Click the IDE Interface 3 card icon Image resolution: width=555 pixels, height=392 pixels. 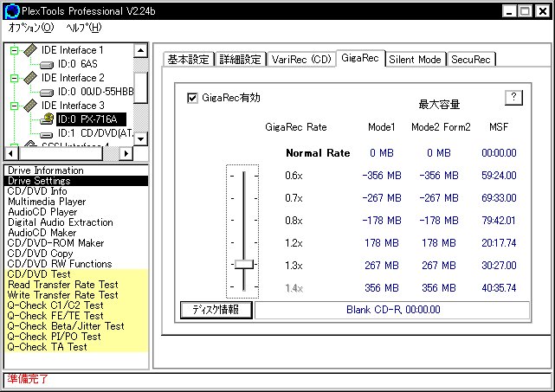click(30, 105)
